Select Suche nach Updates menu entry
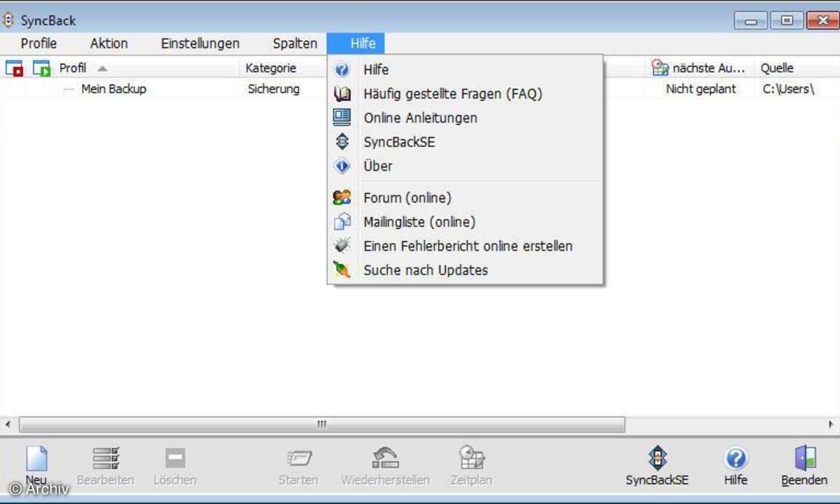This screenshot has height=504, width=840. (x=426, y=270)
